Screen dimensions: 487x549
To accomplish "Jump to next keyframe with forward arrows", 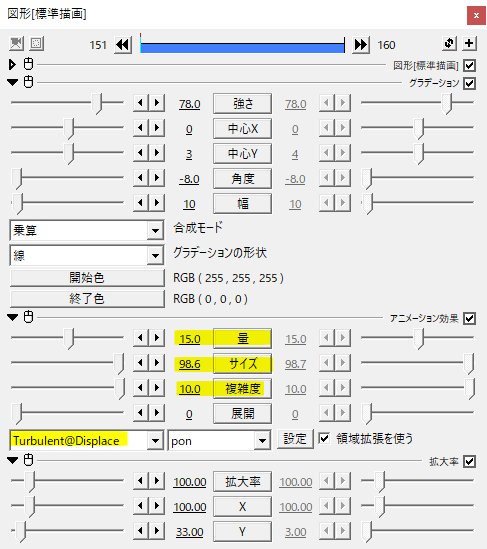I will click(361, 45).
